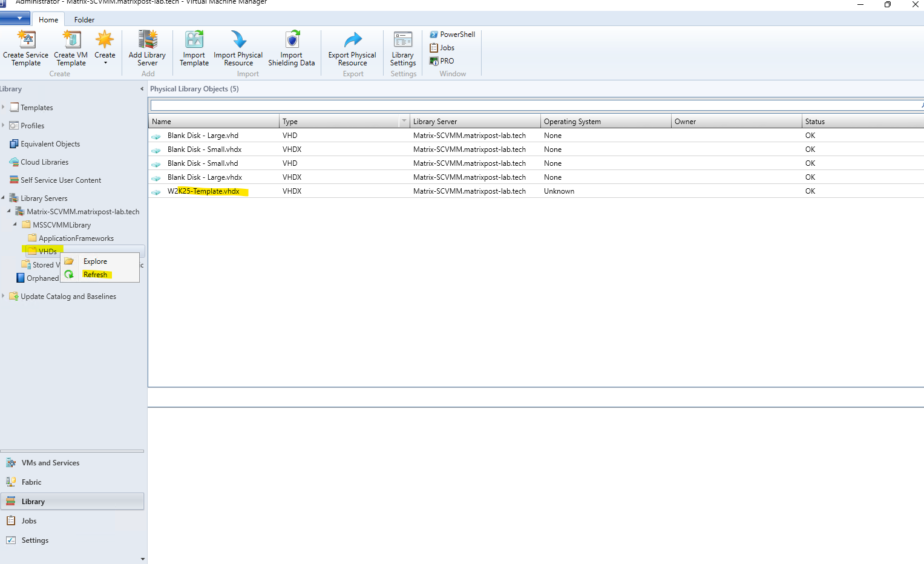The width and height of the screenshot is (924, 564).
Task: Select Blank Disk - Small.vhdx row
Action: point(536,149)
